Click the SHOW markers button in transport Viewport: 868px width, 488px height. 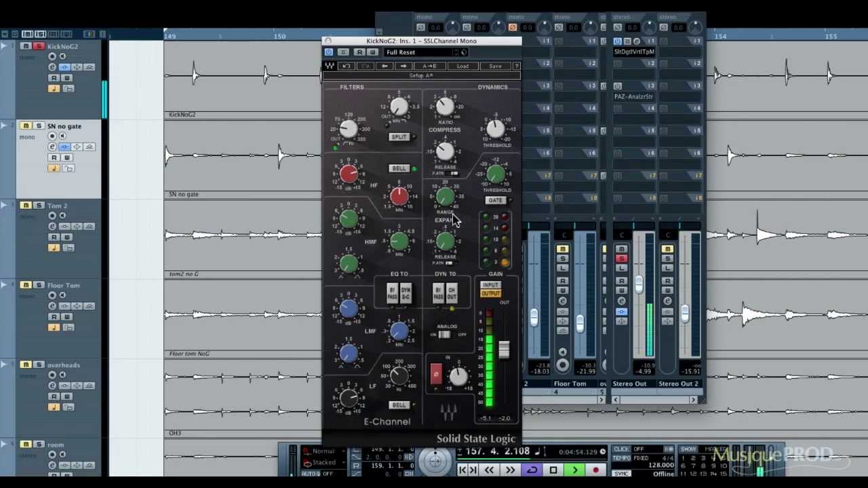tap(688, 449)
